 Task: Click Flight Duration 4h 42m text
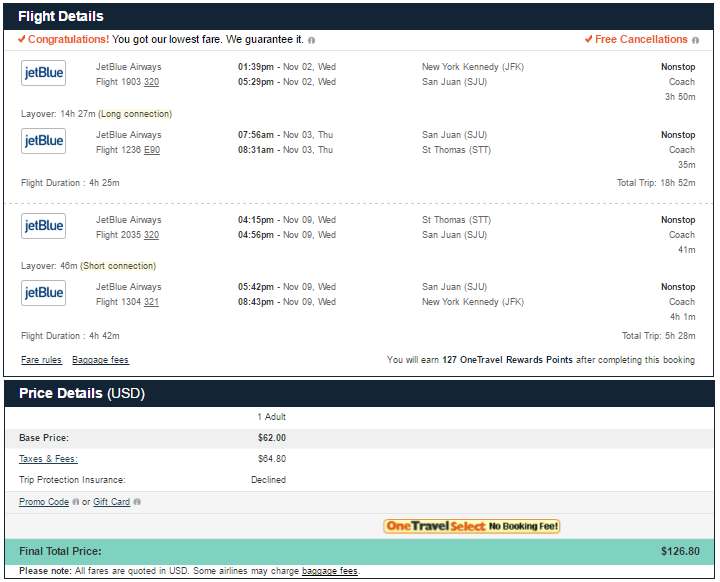(x=70, y=336)
